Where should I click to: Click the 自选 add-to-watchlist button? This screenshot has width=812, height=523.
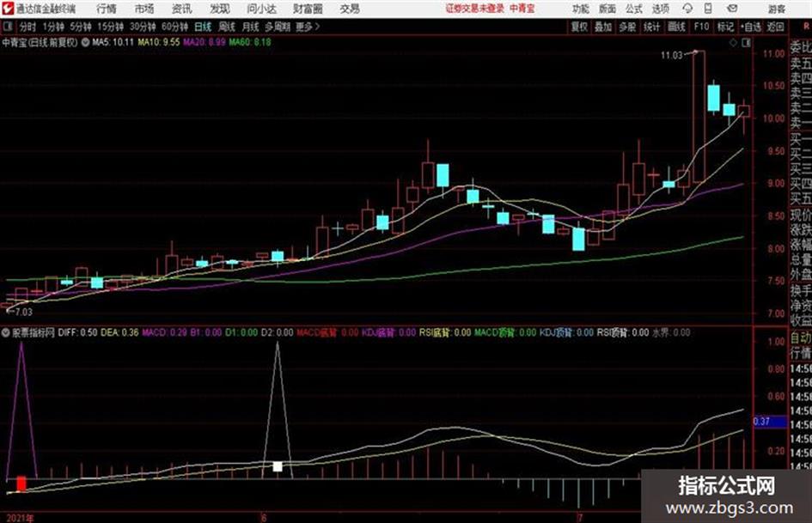(751, 27)
